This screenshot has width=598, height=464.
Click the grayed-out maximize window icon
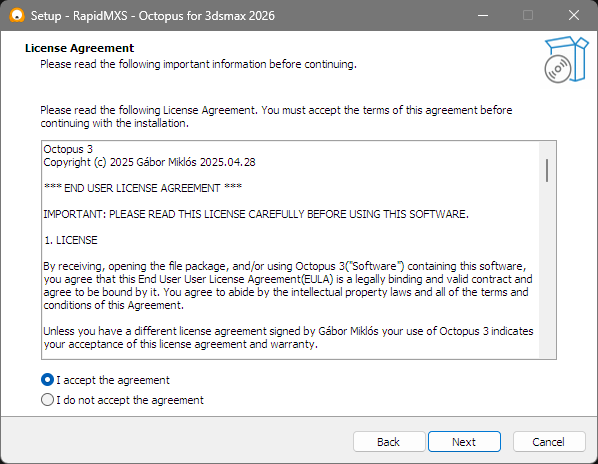[528, 16]
